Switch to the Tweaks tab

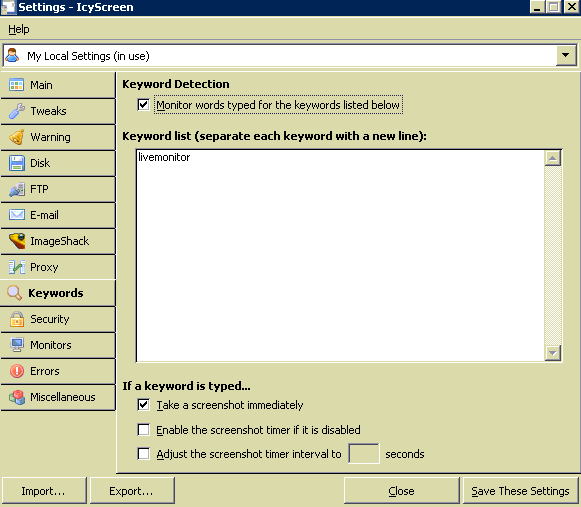[x=58, y=111]
